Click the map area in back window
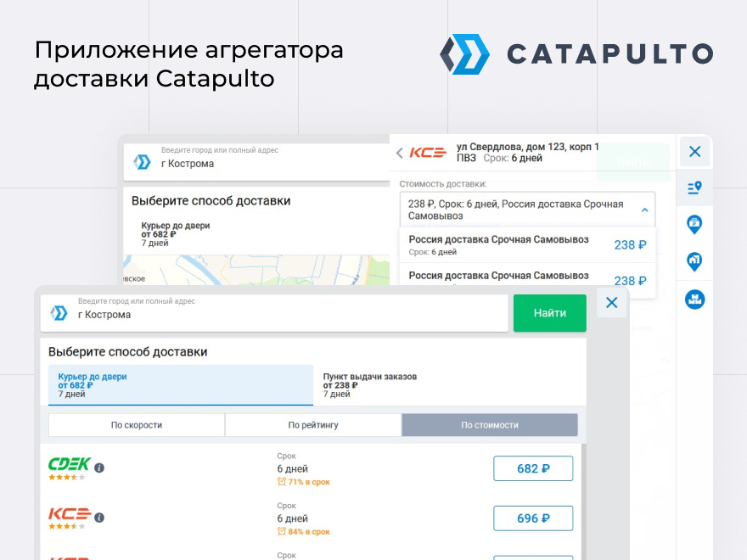 pyautogui.click(x=256, y=270)
